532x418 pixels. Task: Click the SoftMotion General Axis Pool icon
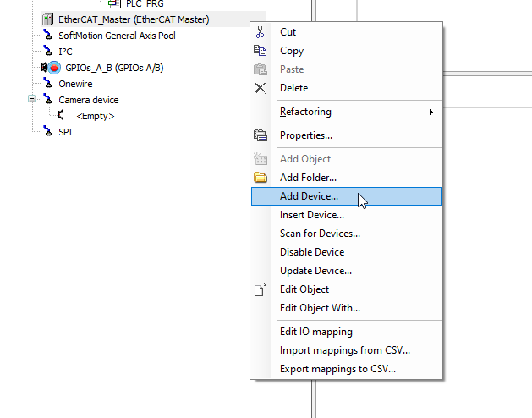pos(48,36)
